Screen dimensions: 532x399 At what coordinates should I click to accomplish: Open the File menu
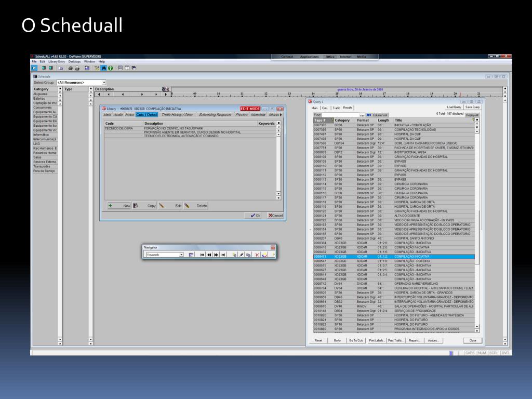coord(34,62)
